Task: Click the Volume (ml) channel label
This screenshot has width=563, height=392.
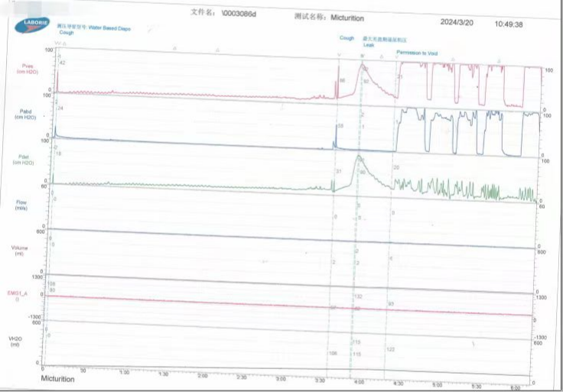Action: click(x=21, y=250)
